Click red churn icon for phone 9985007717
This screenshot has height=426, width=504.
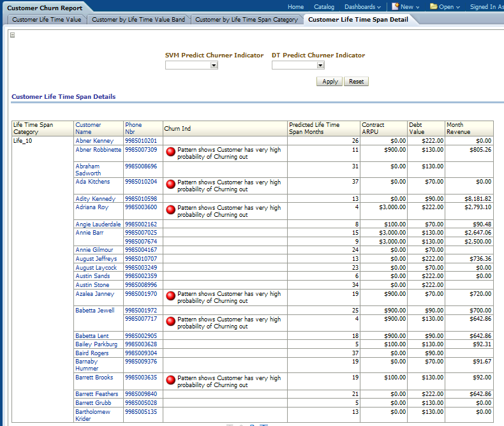pos(170,322)
